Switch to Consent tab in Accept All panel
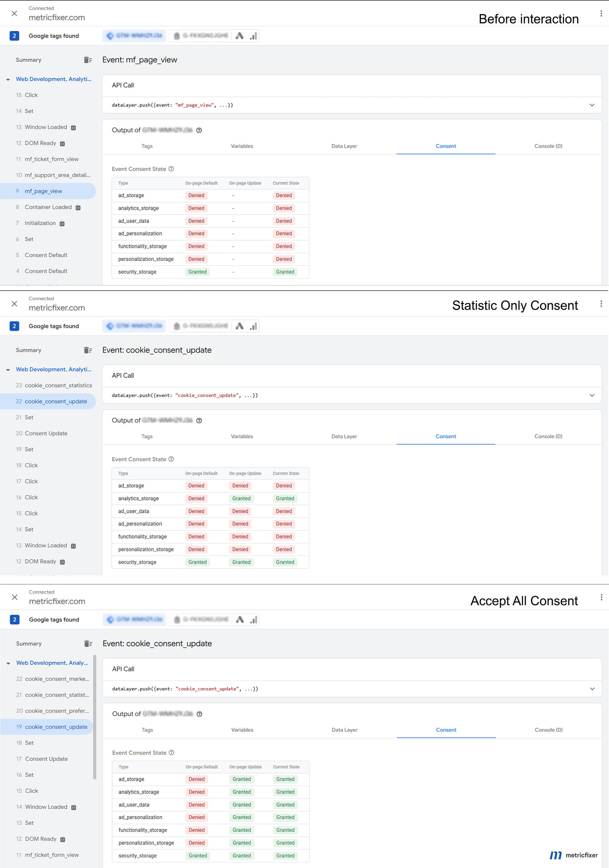Image resolution: width=609 pixels, height=868 pixels. click(x=446, y=730)
